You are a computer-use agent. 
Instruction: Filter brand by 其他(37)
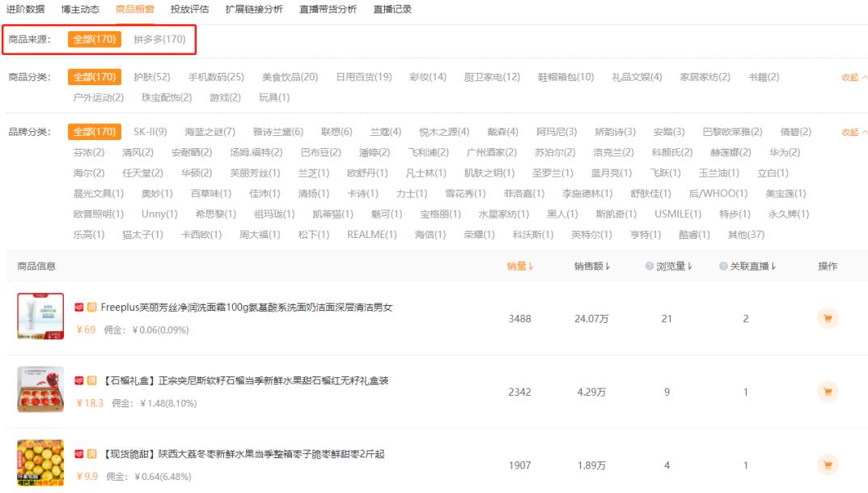[746, 234]
